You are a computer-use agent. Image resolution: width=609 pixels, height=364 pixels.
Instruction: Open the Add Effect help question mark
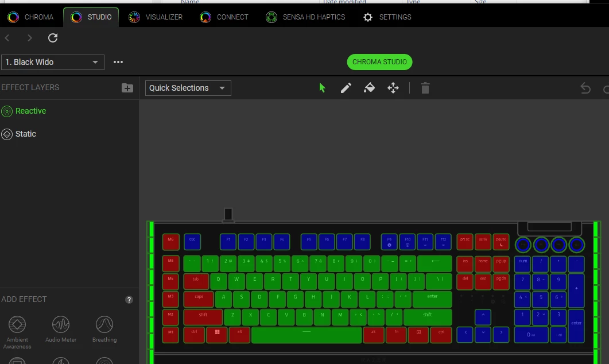(129, 300)
